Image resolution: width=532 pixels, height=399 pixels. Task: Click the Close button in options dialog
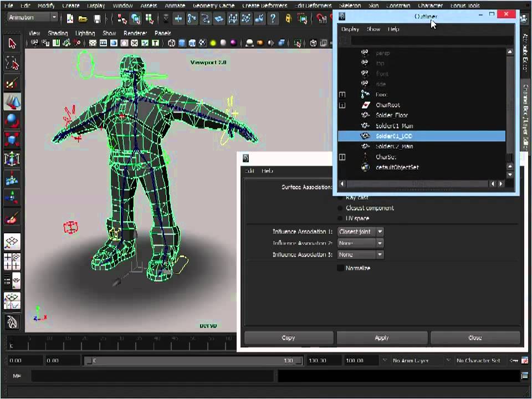pos(475,337)
